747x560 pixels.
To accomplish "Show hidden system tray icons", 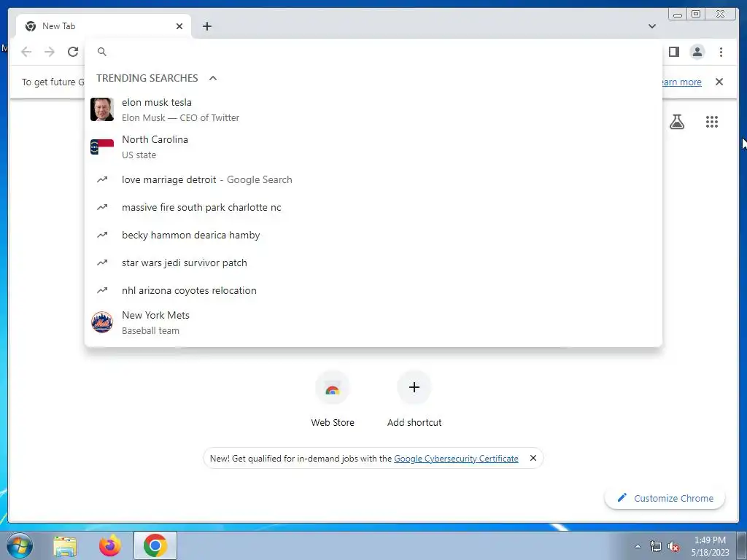I will (x=638, y=547).
